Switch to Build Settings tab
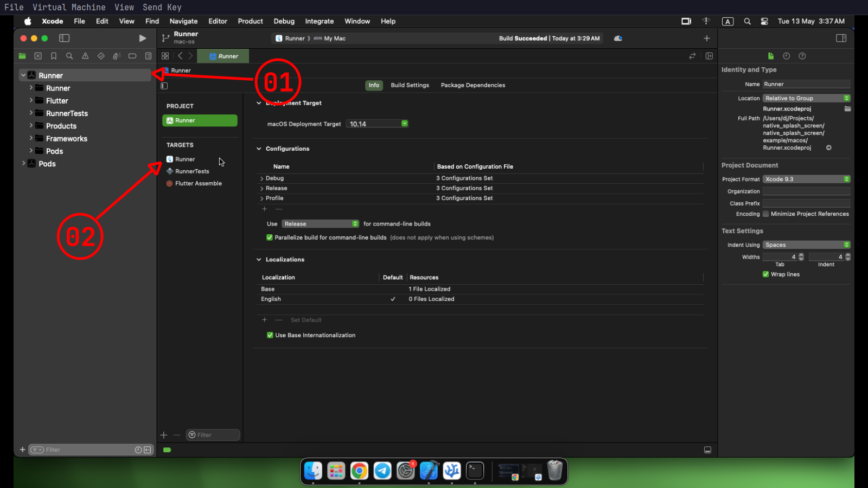The image size is (868, 488). (410, 85)
